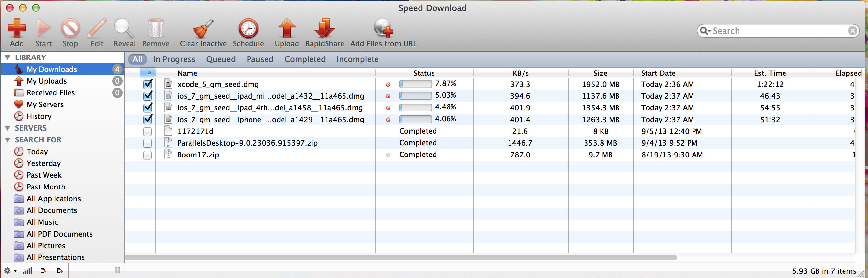Sort by the Name column header
This screenshot has width=868, height=278.
point(266,73)
